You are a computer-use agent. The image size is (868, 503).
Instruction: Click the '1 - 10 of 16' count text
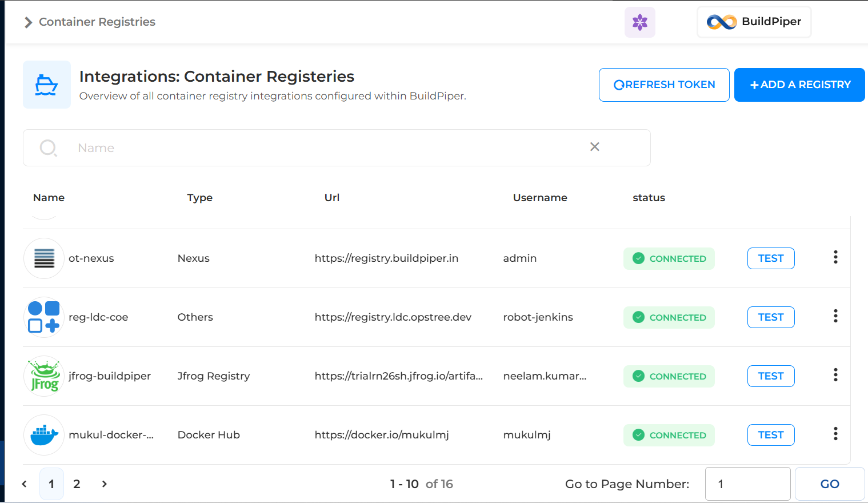(422, 484)
